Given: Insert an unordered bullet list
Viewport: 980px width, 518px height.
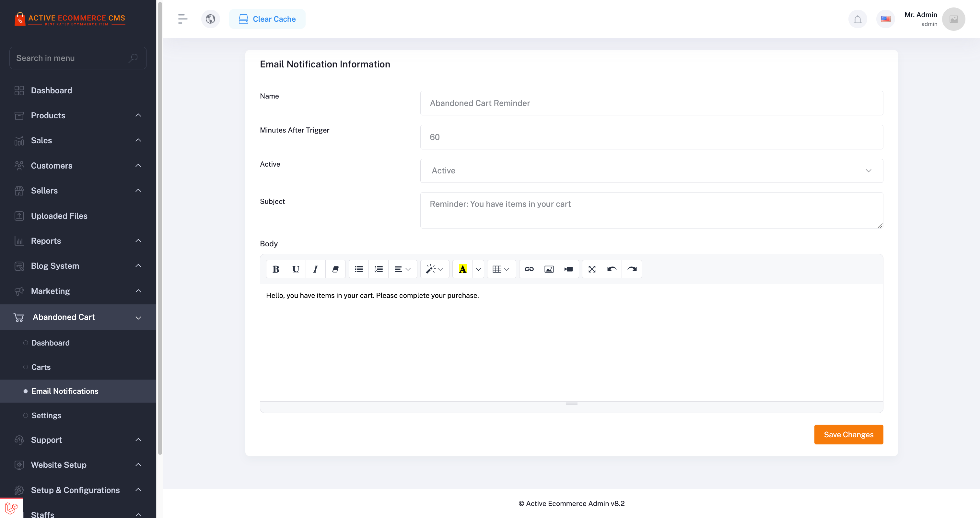Looking at the screenshot, I should [358, 269].
